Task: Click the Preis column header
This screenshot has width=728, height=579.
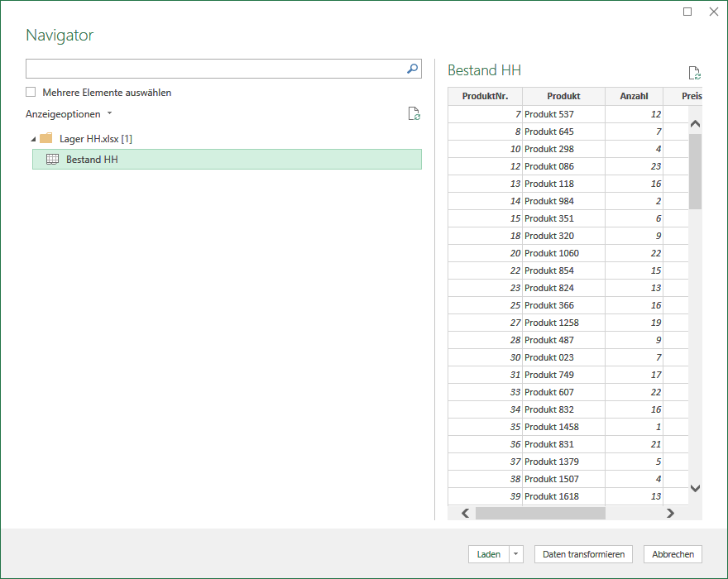Action: 683,96
